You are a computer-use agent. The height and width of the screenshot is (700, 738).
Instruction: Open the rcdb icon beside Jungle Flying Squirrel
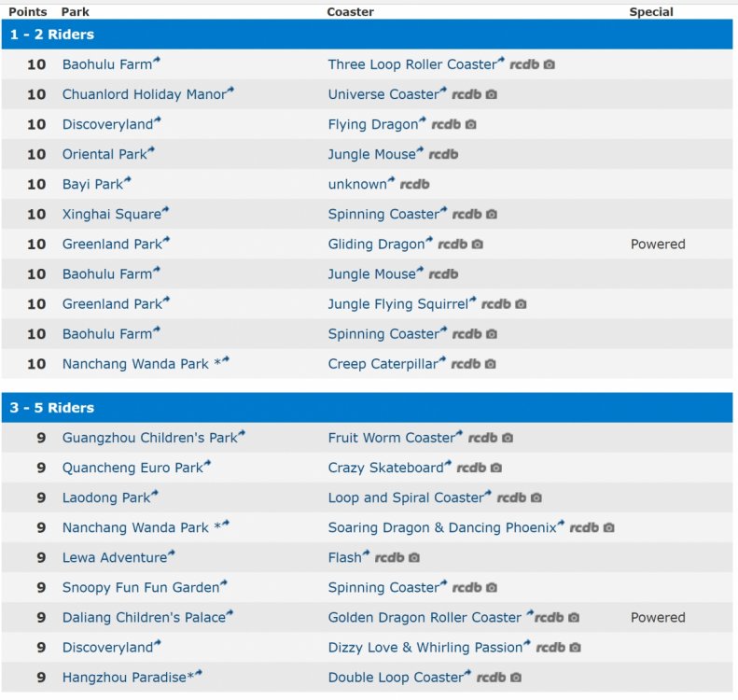click(x=495, y=304)
